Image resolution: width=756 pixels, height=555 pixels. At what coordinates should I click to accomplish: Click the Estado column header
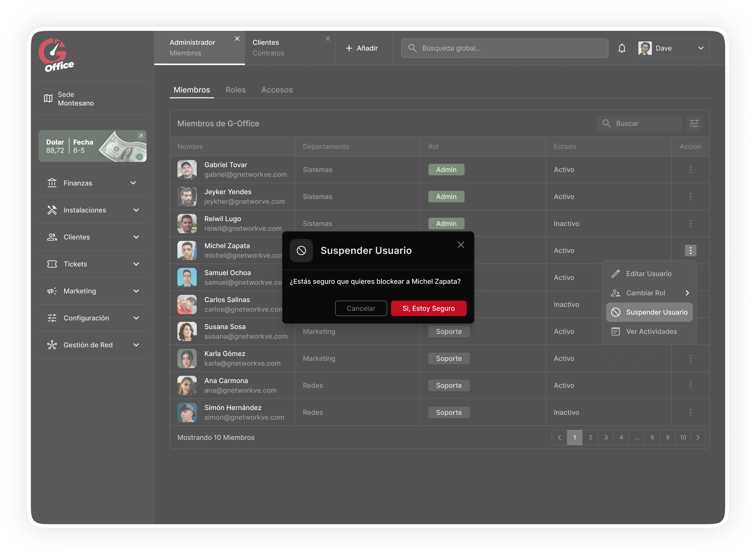pyautogui.click(x=565, y=146)
